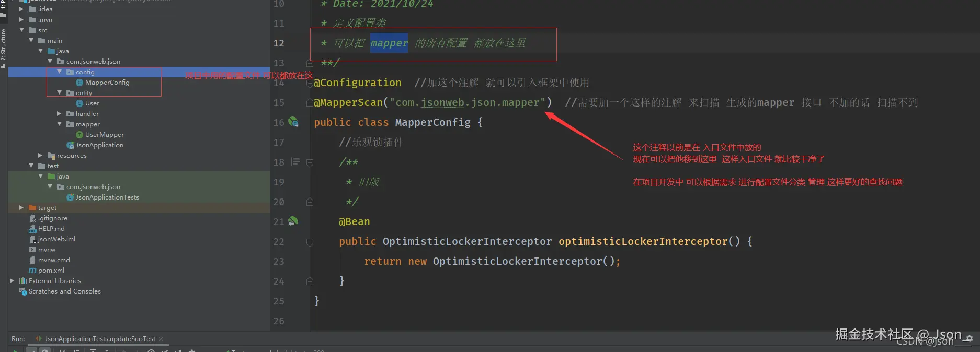This screenshot has width=980, height=352.
Task: Click the JsonApplication Spring Boot class icon
Action: point(70,145)
